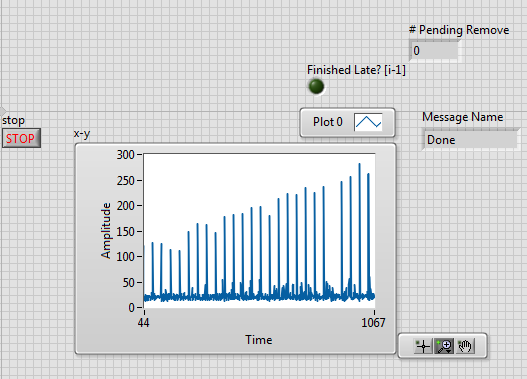This screenshot has height=379, width=527.
Task: Click the Amplitude axis label
Action: pyautogui.click(x=106, y=230)
